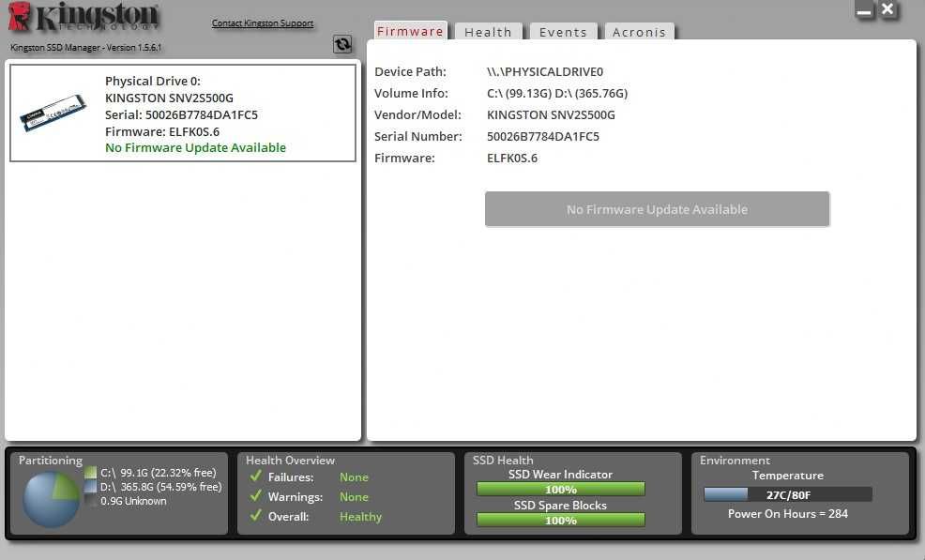Image resolution: width=925 pixels, height=560 pixels.
Task: Click the Health Overview panel title
Action: [290, 461]
